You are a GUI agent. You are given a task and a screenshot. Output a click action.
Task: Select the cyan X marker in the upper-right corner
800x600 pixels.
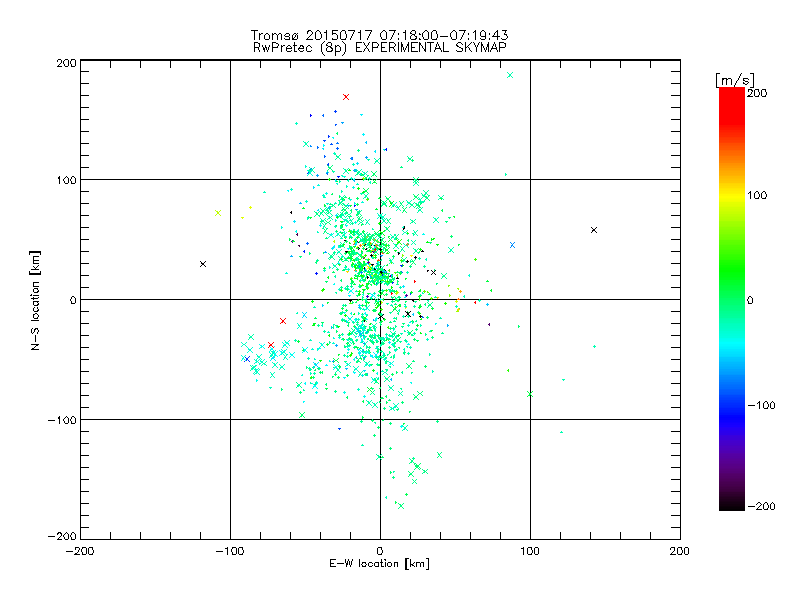pyautogui.click(x=510, y=75)
